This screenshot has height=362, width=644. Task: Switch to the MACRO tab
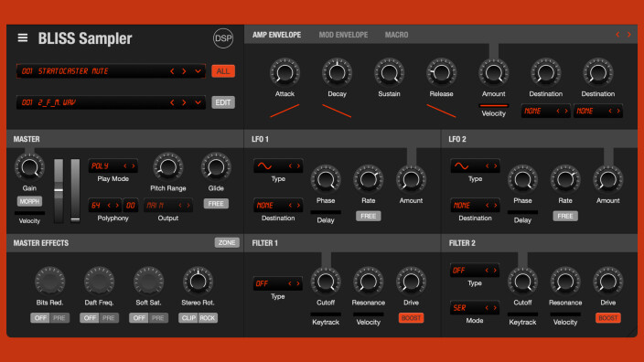point(396,35)
